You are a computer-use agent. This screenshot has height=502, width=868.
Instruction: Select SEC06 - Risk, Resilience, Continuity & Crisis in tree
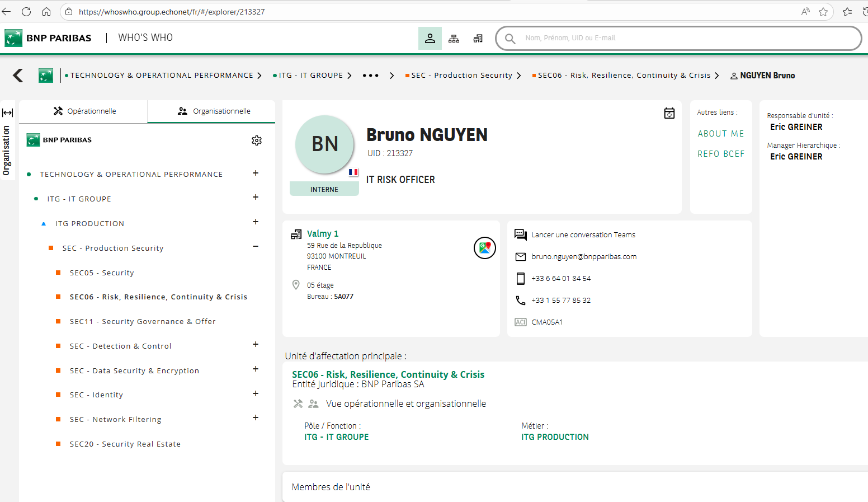coord(158,297)
